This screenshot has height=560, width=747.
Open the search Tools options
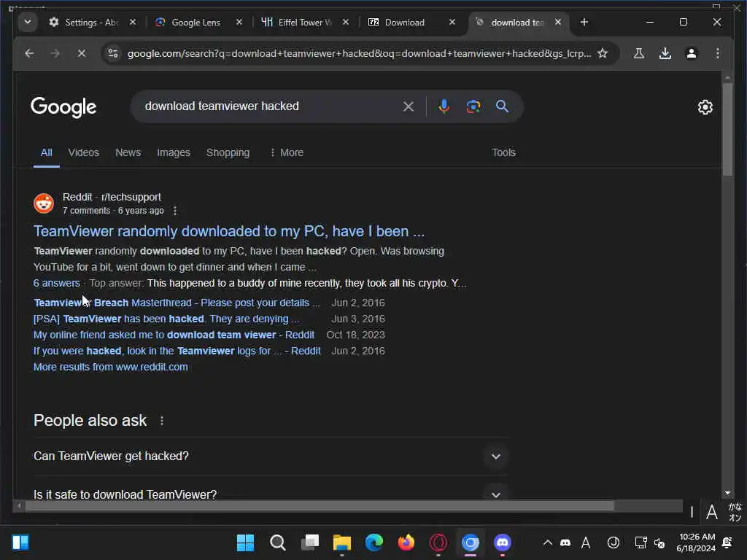(503, 152)
